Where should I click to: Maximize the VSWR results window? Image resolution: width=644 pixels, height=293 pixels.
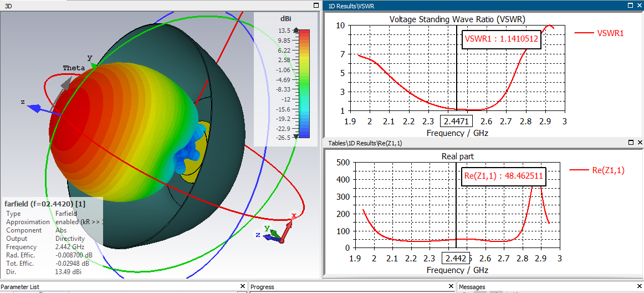[631, 6]
